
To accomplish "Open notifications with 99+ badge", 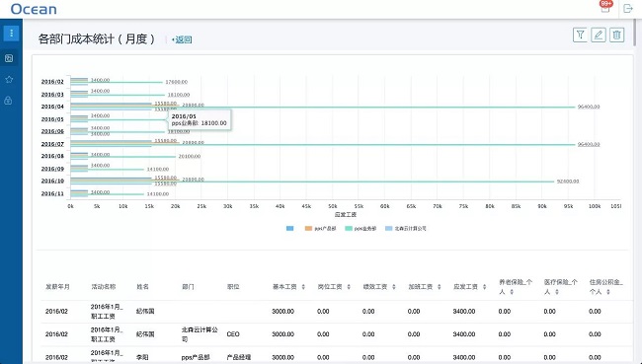I will coord(605,7).
